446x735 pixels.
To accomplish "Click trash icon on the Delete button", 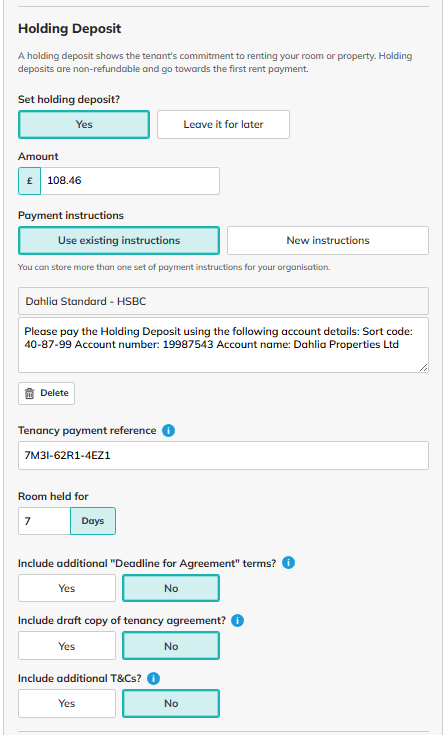I will pos(30,393).
